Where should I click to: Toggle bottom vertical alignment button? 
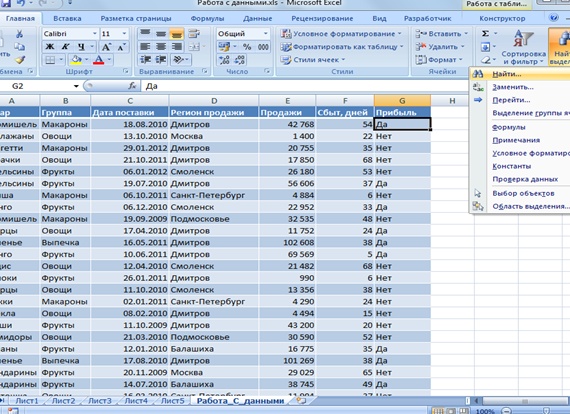click(x=177, y=34)
